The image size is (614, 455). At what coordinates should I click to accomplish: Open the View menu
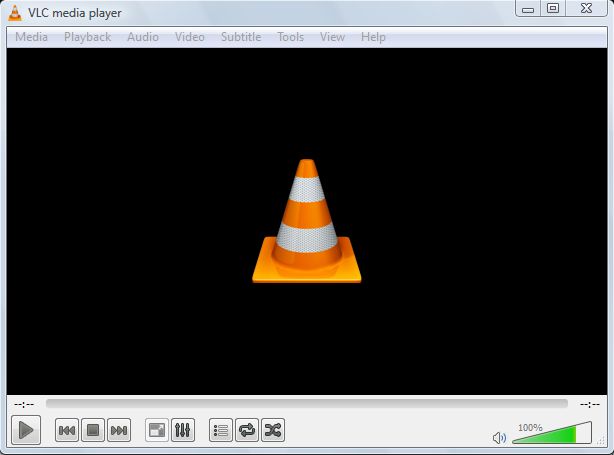332,37
